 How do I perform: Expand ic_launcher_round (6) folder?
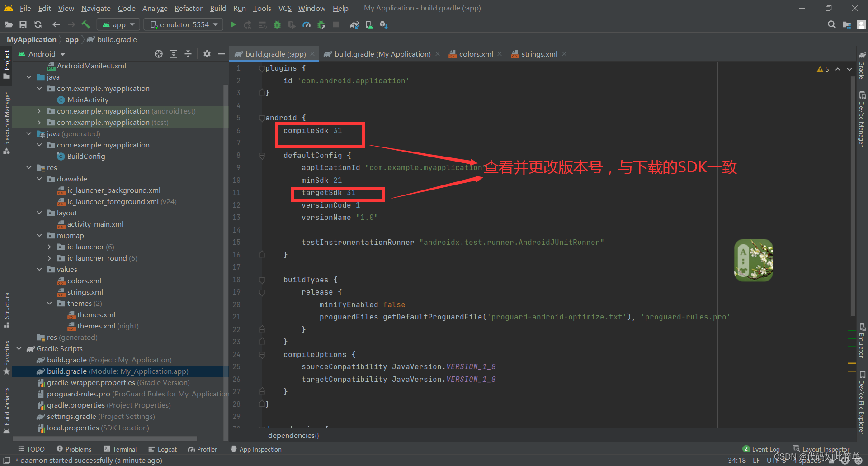[x=49, y=258]
